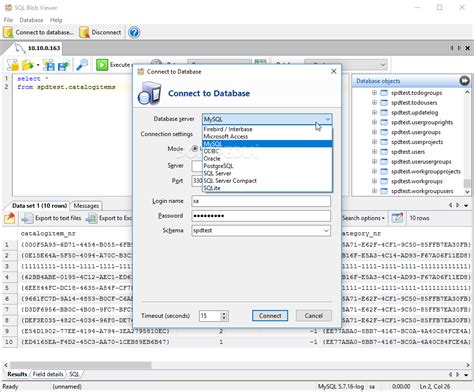The height and width of the screenshot is (392, 474).
Task: Click the Export to Excel icon
Action: point(91,218)
